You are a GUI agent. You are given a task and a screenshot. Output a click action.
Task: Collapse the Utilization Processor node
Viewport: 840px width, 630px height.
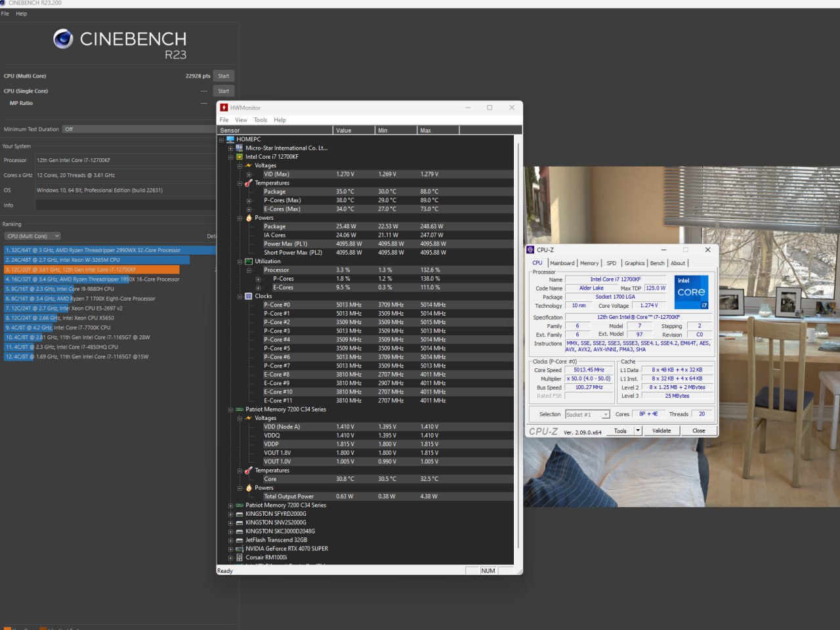(x=249, y=270)
